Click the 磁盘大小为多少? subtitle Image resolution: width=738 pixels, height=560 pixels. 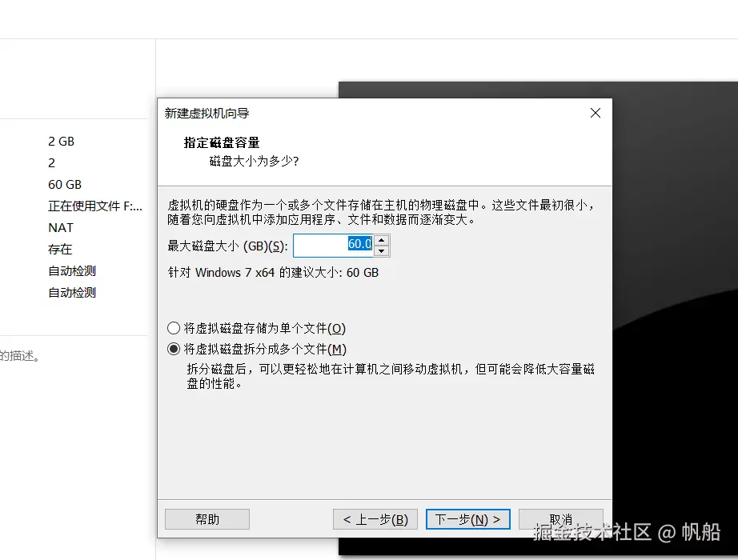254,162
